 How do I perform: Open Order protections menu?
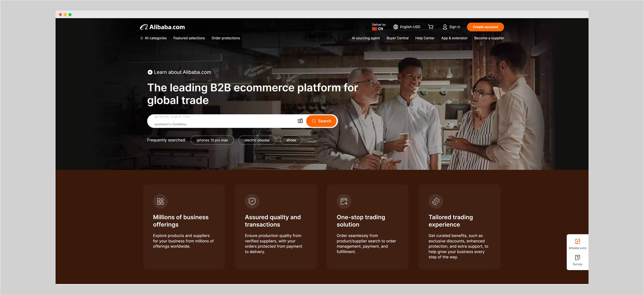pyautogui.click(x=225, y=38)
